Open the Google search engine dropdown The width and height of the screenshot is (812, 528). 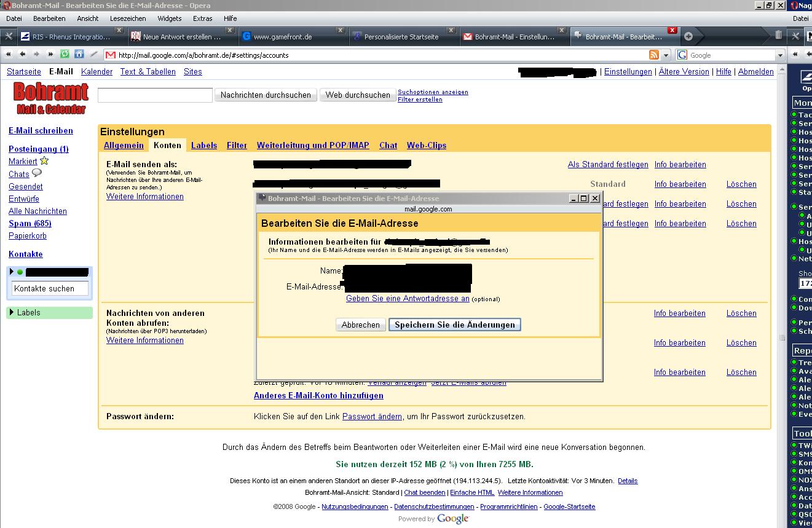pos(781,55)
